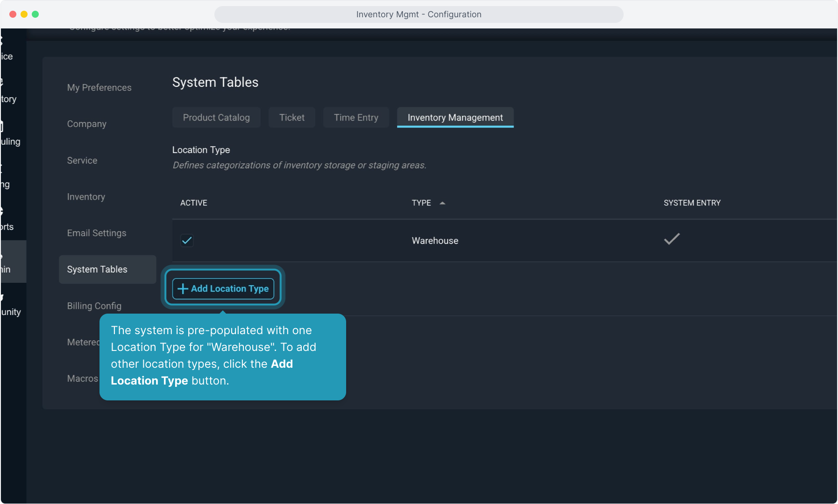Image resolution: width=838 pixels, height=504 pixels.
Task: Open Email Settings
Action: (x=97, y=233)
